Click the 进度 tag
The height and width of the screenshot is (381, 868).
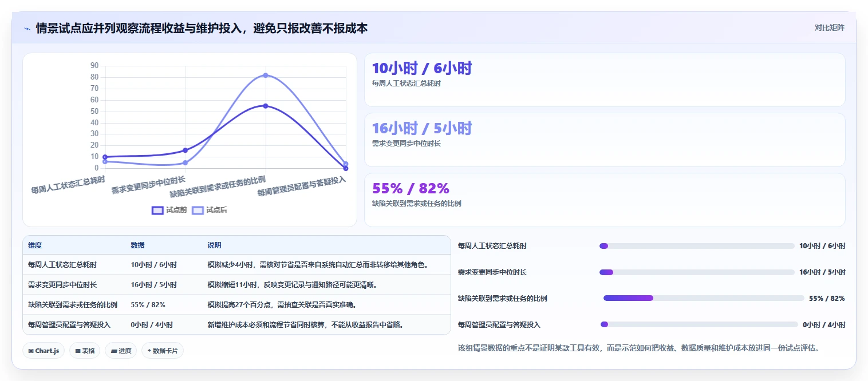[121, 351]
